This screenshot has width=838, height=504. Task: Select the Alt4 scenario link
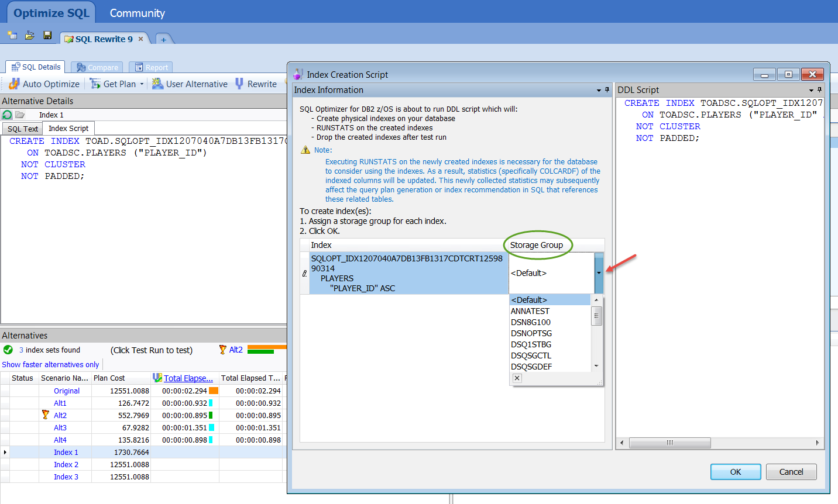(60, 440)
